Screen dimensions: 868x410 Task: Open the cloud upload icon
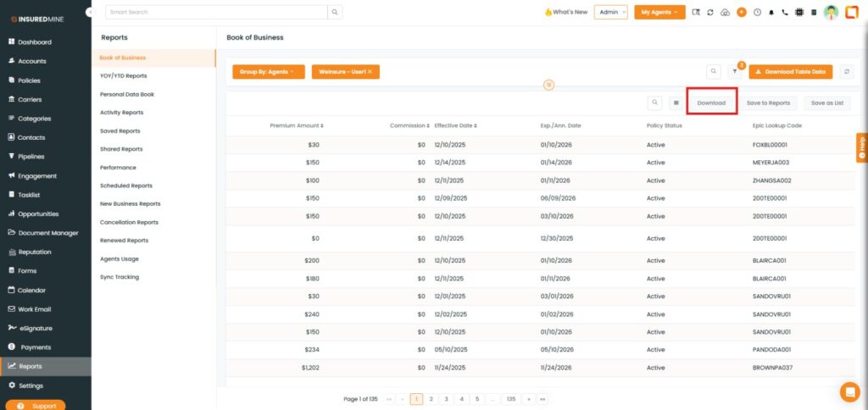coord(726,13)
